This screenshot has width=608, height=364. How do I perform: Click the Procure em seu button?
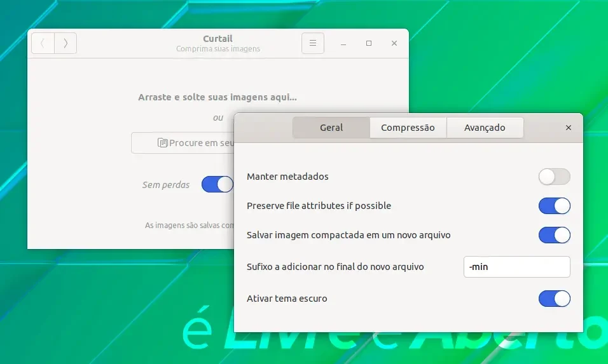(x=183, y=143)
